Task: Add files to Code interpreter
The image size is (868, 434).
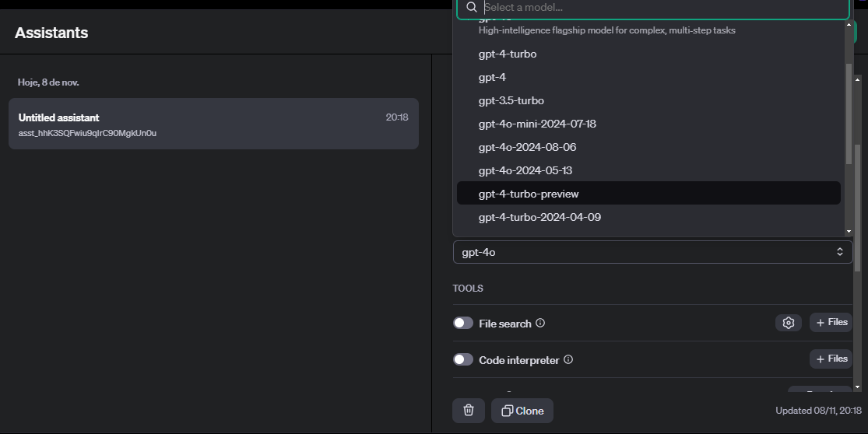Action: pos(831,359)
